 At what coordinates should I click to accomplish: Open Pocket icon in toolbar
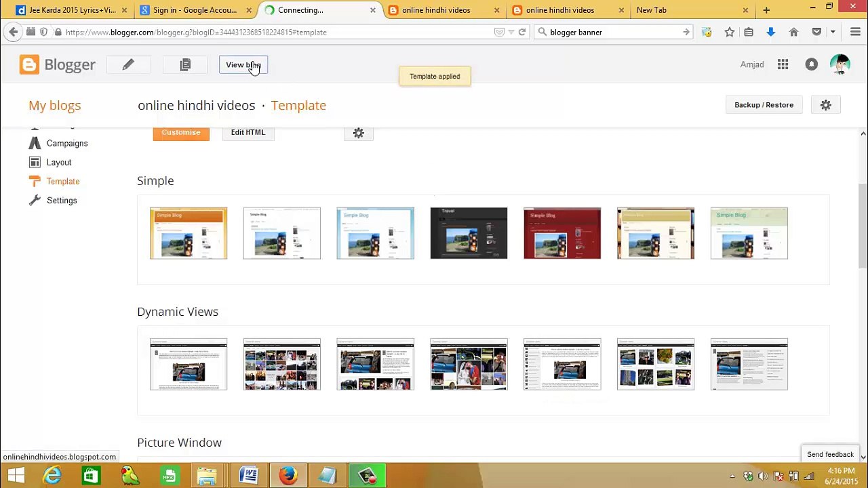coord(816,32)
